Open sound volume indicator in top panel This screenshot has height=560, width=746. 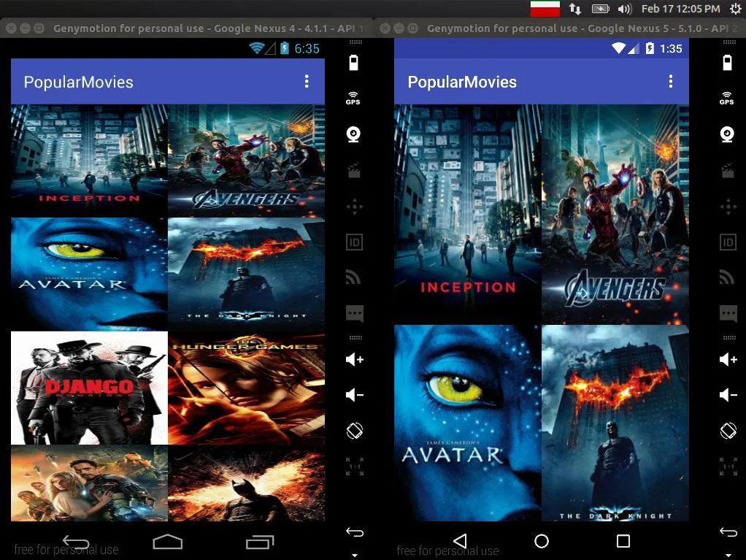point(624,9)
